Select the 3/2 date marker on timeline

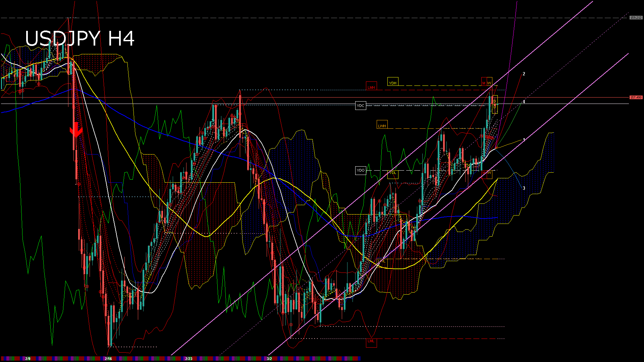(269, 359)
